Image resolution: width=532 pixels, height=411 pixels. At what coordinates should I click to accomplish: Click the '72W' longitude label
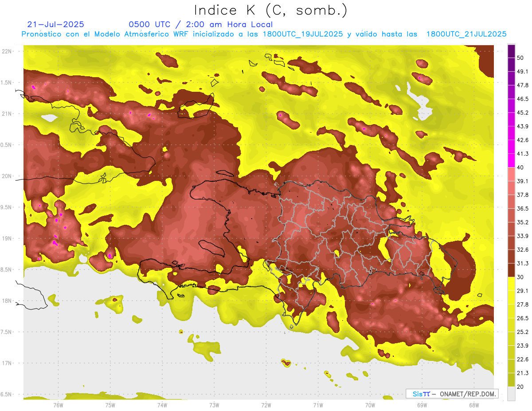coord(266,405)
